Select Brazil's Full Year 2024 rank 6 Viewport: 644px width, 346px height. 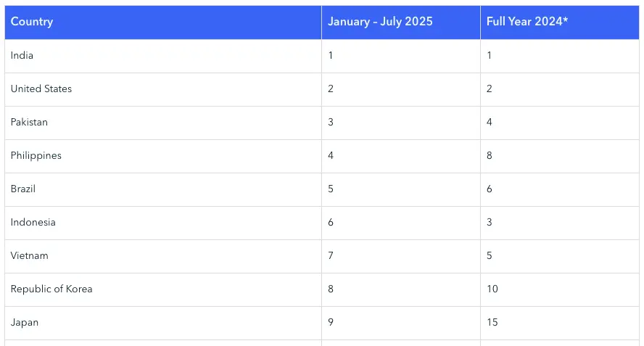point(560,189)
